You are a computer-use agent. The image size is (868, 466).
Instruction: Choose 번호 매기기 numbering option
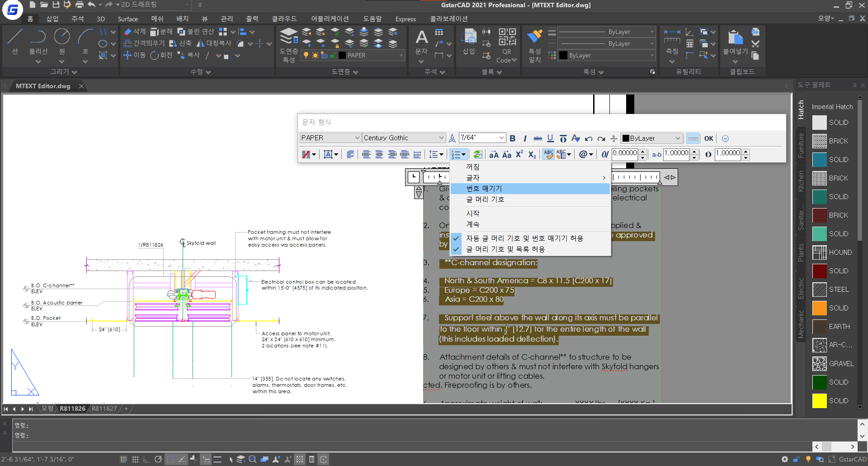[x=530, y=189]
